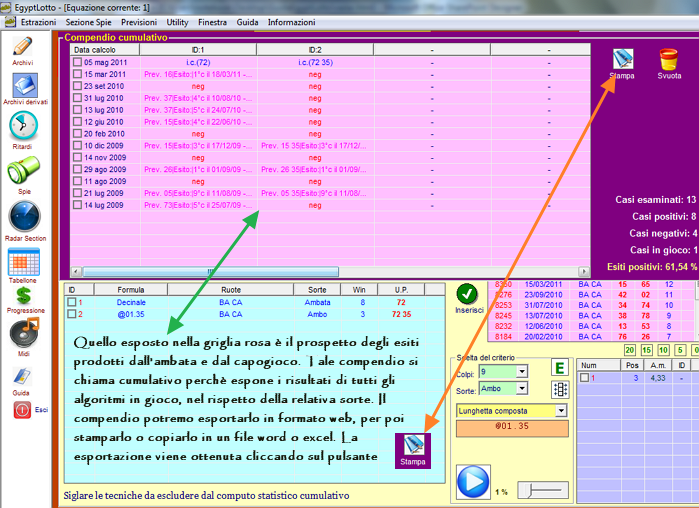Viewport: 699px width, 508px height.
Task: Tick checkbox for formula ID 1 Decinale
Action: tap(72, 302)
